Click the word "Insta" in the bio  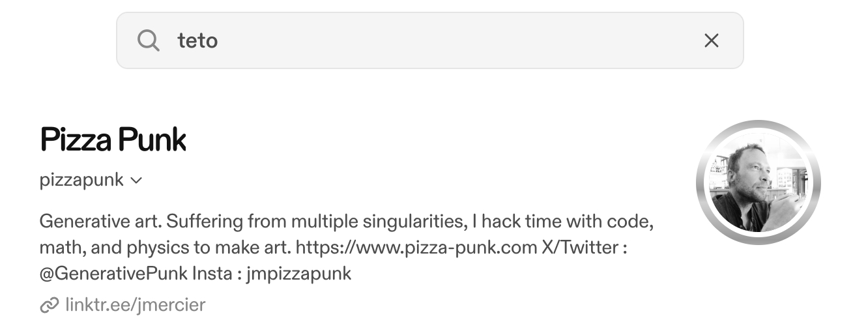[x=211, y=274]
